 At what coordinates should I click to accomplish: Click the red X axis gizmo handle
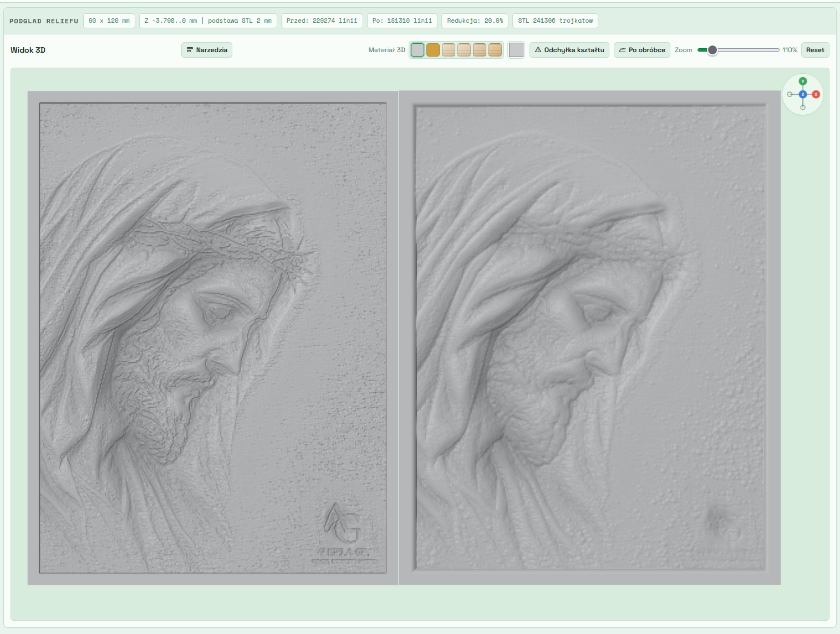pyautogui.click(x=816, y=94)
